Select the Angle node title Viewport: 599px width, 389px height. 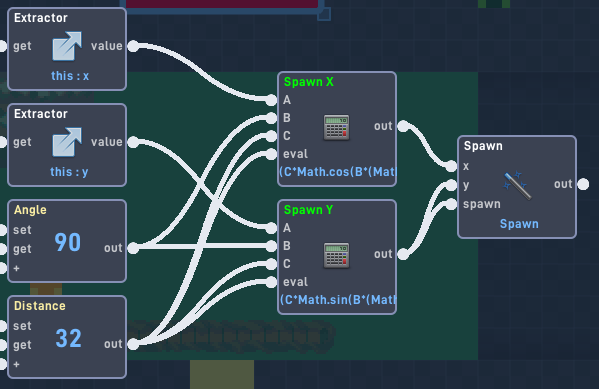[30, 210]
